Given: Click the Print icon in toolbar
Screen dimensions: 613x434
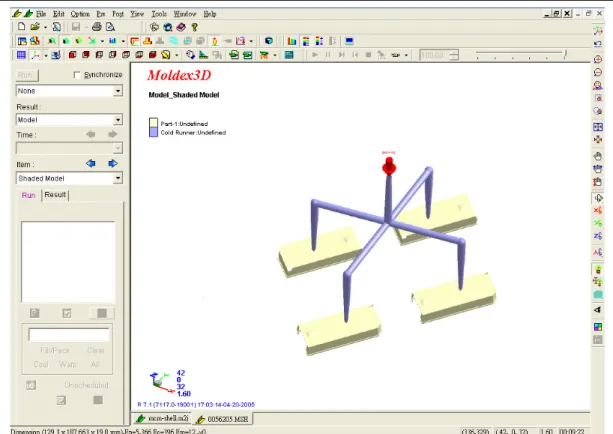Looking at the screenshot, I should tap(97, 27).
